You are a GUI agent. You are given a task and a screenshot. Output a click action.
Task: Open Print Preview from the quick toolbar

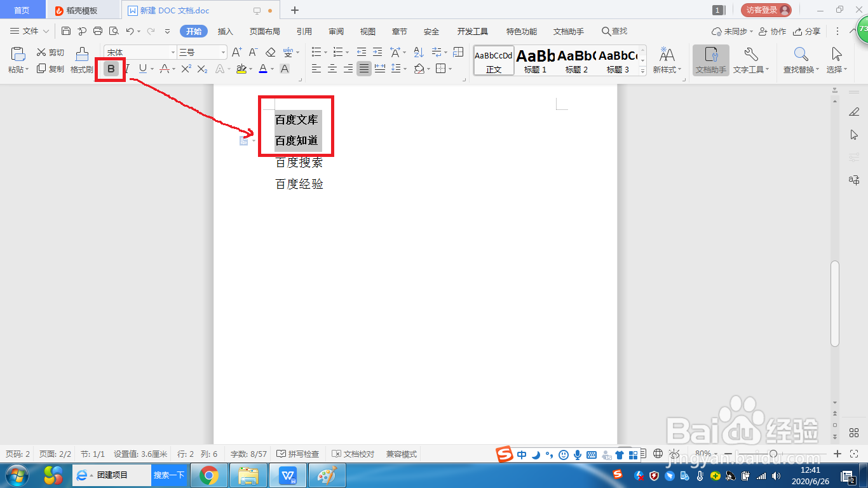click(x=114, y=31)
